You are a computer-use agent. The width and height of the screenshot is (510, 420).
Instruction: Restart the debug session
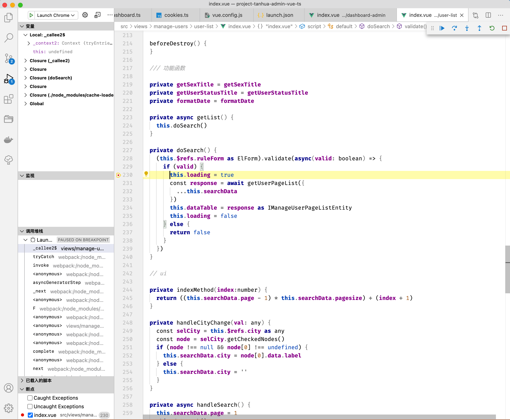tap(492, 28)
